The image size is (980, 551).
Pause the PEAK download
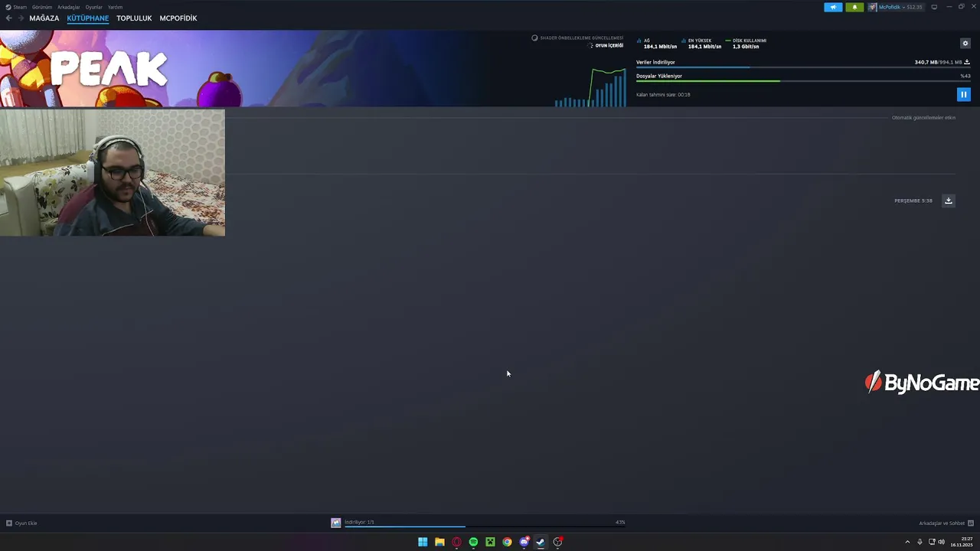coord(964,94)
